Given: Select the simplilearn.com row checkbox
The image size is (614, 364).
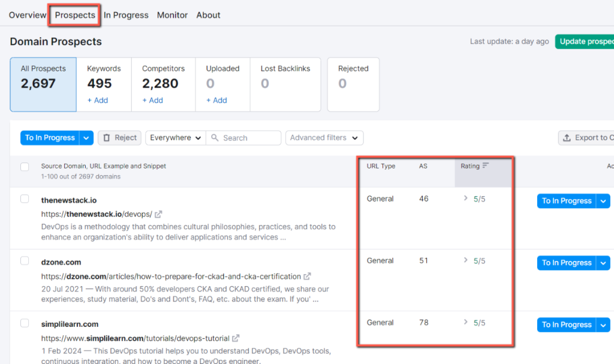Looking at the screenshot, I should coord(25,322).
